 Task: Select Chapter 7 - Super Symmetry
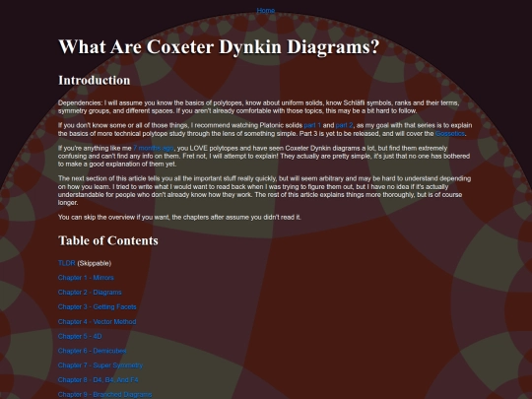[100, 366]
